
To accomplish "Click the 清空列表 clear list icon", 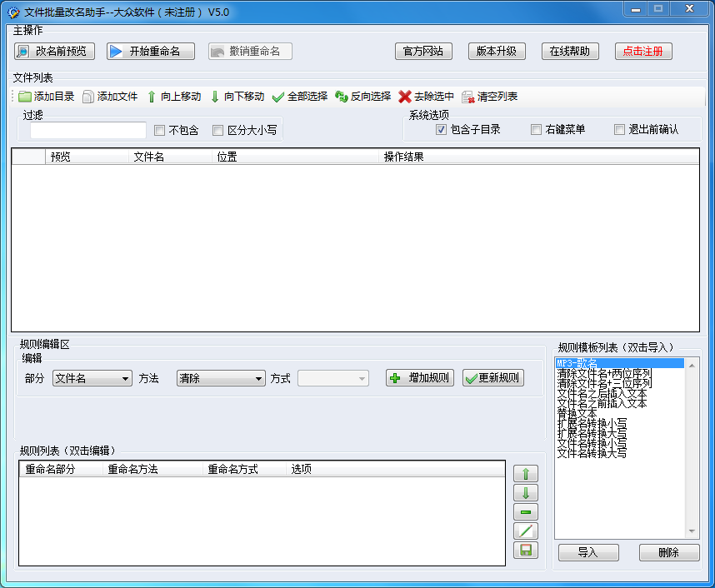I will [x=467, y=97].
